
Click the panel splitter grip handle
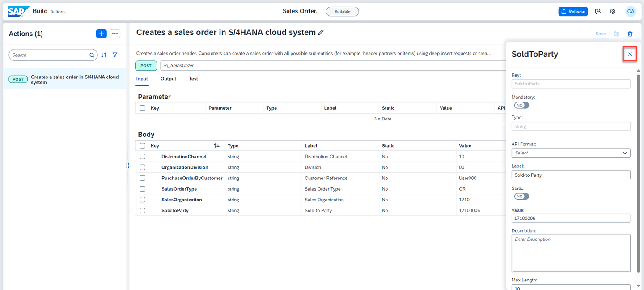[127, 166]
